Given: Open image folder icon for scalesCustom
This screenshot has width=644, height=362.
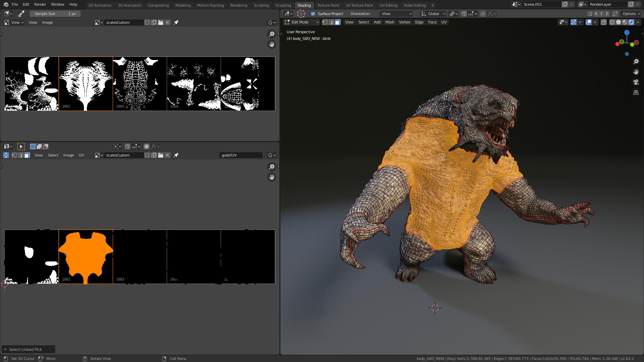Looking at the screenshot, I should coord(161,22).
